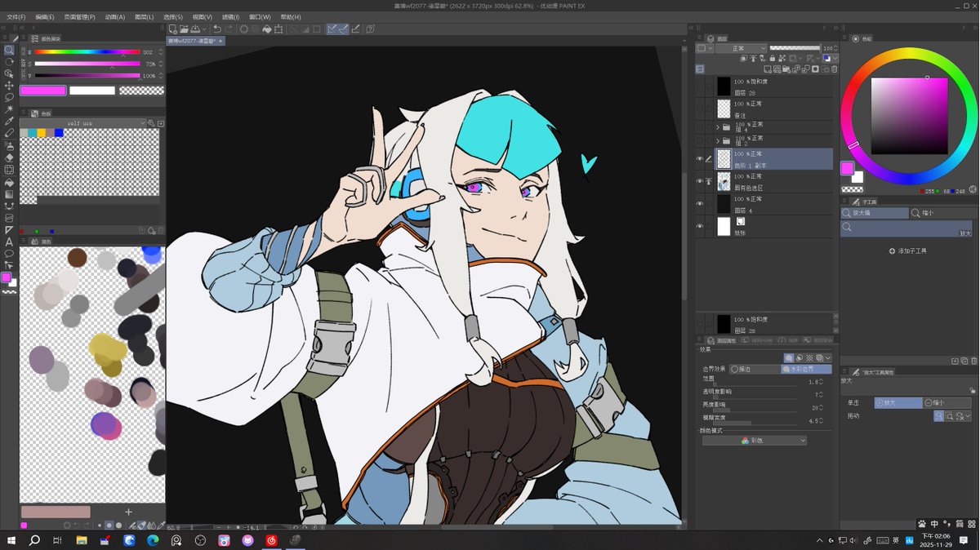Choose the Eraser tool in left toolbar
The width and height of the screenshot is (980, 550).
pyautogui.click(x=9, y=157)
